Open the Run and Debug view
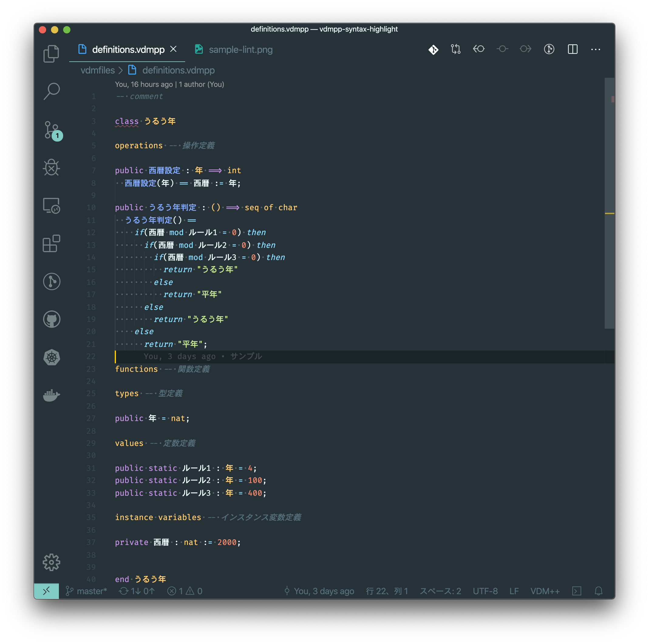 coord(51,167)
